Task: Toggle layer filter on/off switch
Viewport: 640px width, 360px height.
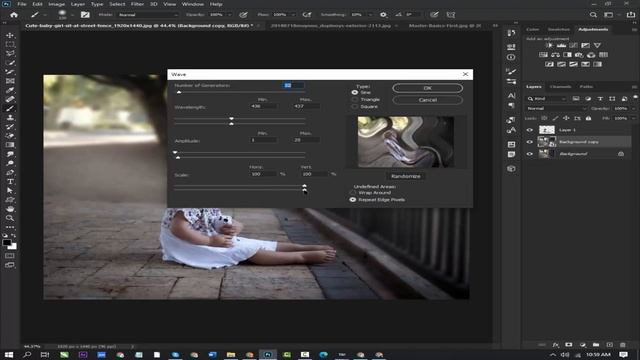Action: point(636,97)
